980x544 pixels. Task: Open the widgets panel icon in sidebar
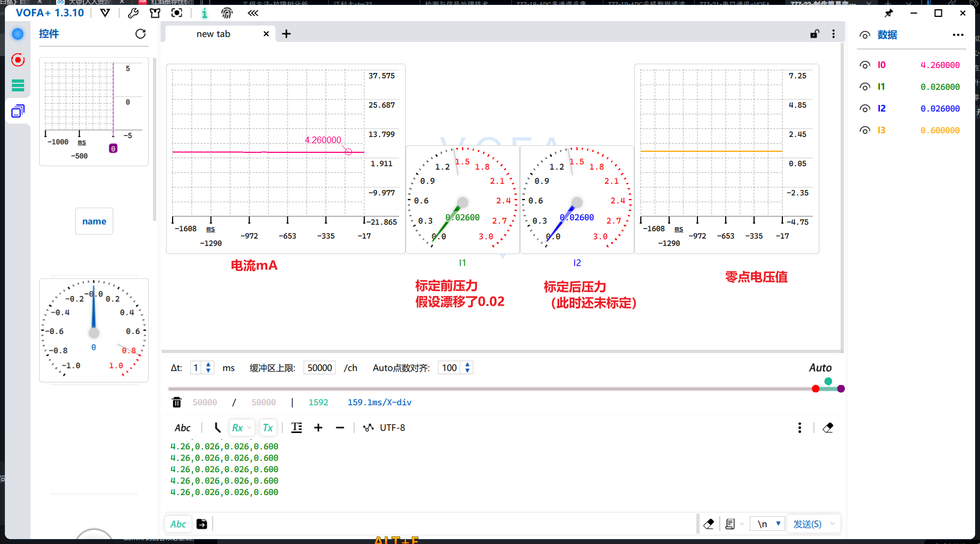18,112
